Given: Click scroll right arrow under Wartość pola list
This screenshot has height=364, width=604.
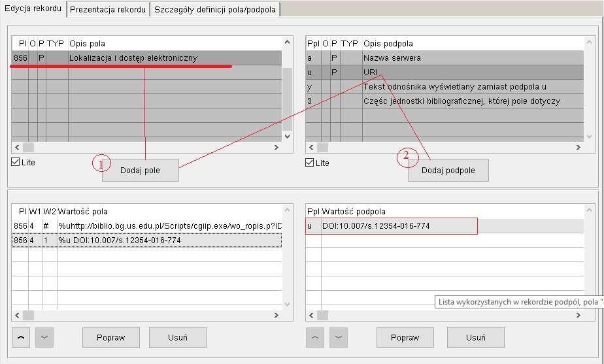Looking at the screenshot, I should [x=277, y=315].
